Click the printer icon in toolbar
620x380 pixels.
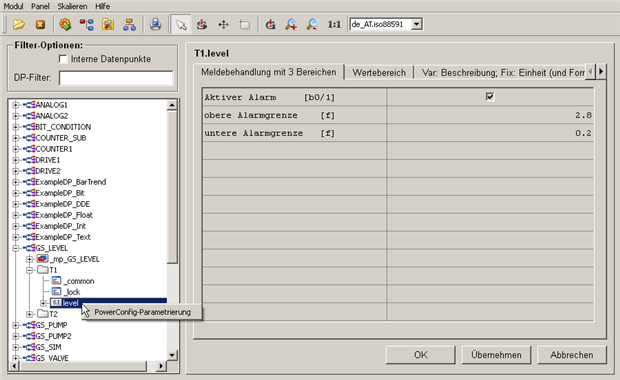tap(155, 25)
